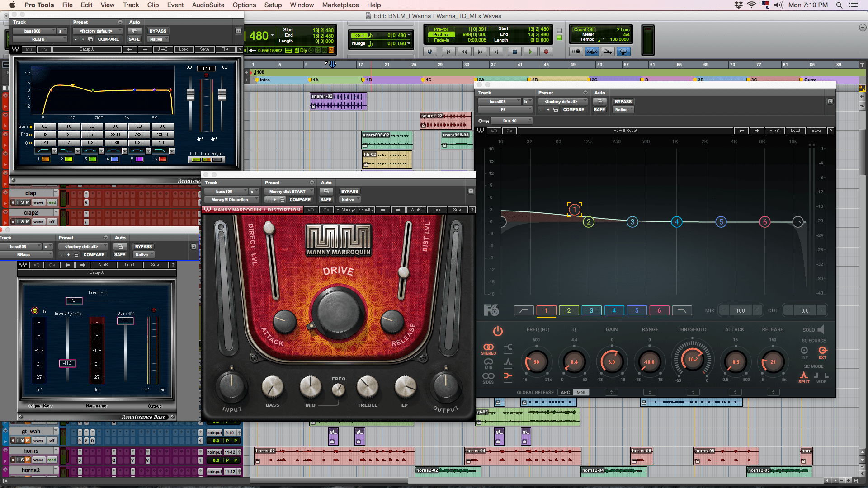Open the macOS Spotlight search icon
Image resolution: width=868 pixels, height=488 pixels.
click(x=839, y=5)
